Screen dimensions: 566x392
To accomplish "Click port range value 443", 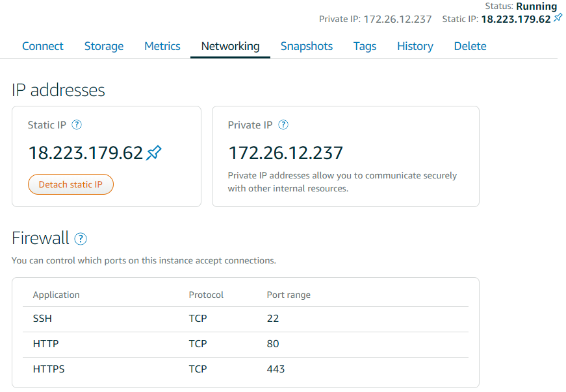I will tap(276, 369).
